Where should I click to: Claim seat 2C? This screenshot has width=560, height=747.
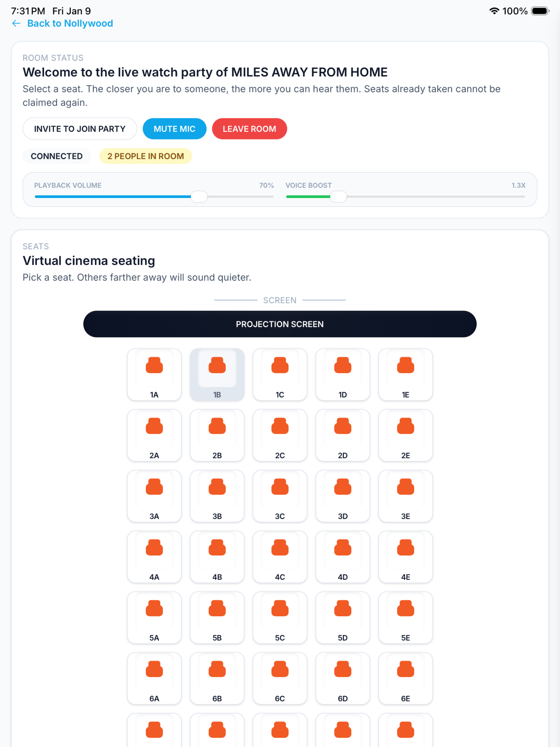point(280,435)
